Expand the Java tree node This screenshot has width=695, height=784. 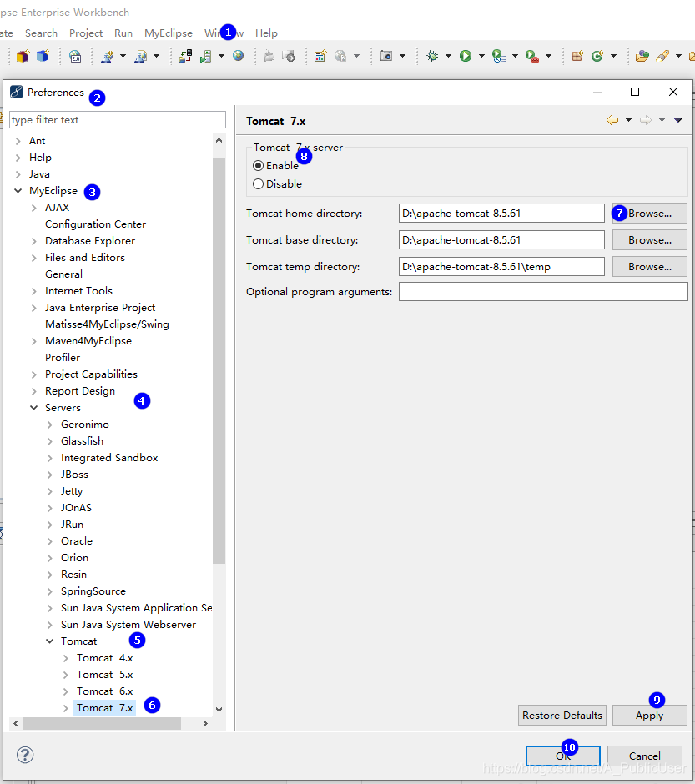(18, 174)
